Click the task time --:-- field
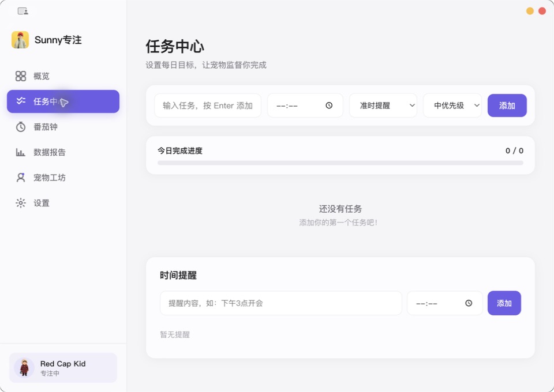Image resolution: width=554 pixels, height=392 pixels. (x=305, y=105)
